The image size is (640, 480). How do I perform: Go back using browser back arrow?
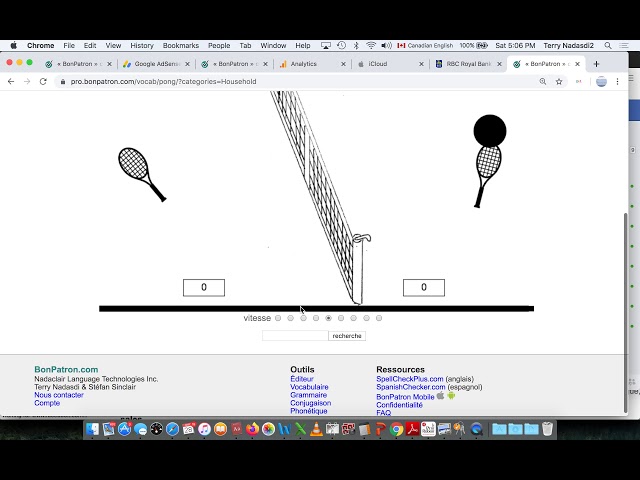(x=11, y=82)
